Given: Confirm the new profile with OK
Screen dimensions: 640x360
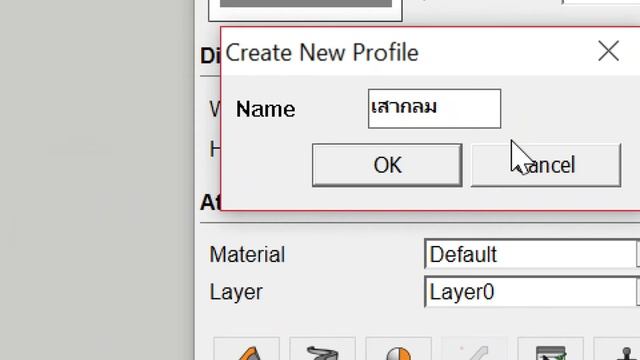Looking at the screenshot, I should coord(387,165).
